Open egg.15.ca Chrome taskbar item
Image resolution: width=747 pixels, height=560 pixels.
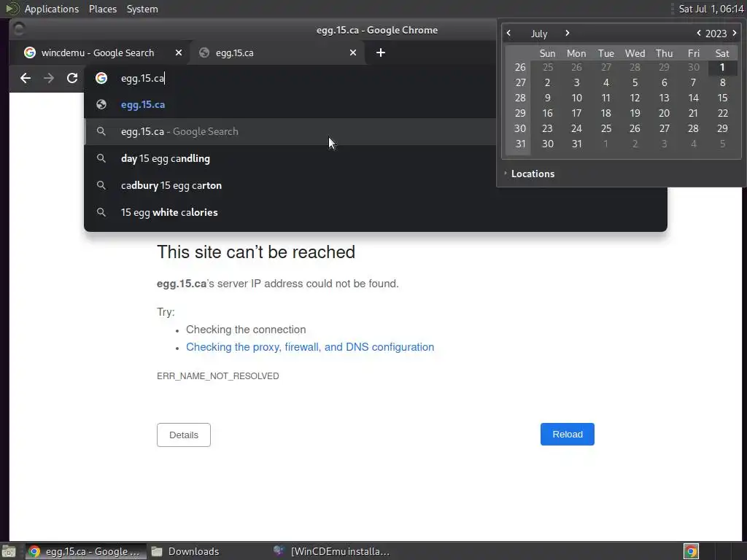86,551
